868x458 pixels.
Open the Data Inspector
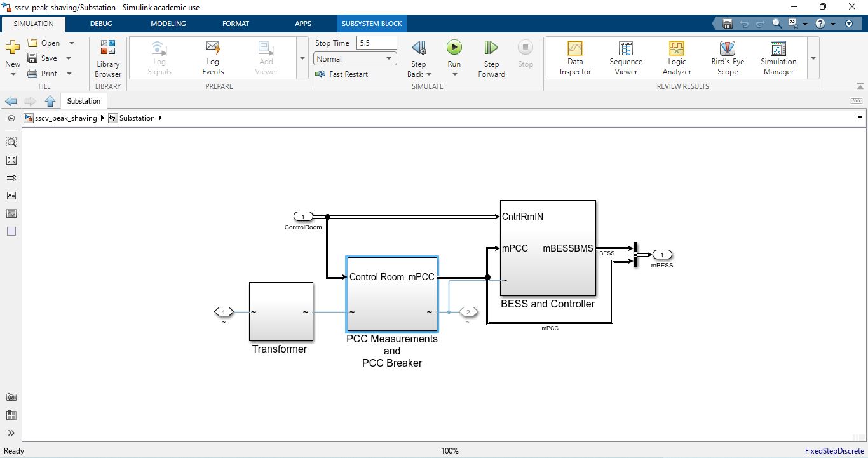click(574, 57)
